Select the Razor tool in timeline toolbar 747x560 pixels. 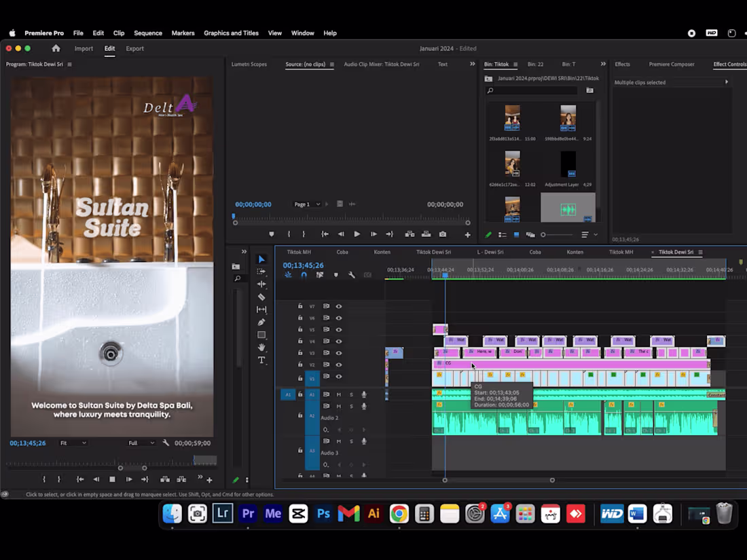(x=261, y=297)
